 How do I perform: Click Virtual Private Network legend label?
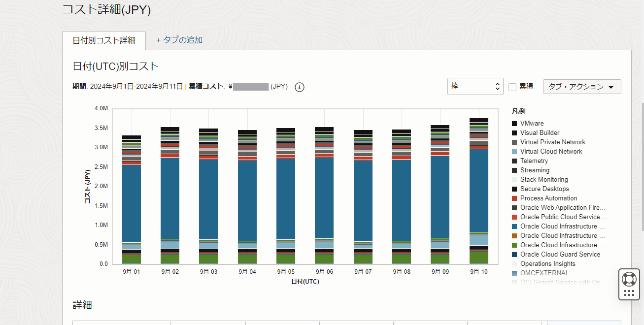click(x=552, y=142)
